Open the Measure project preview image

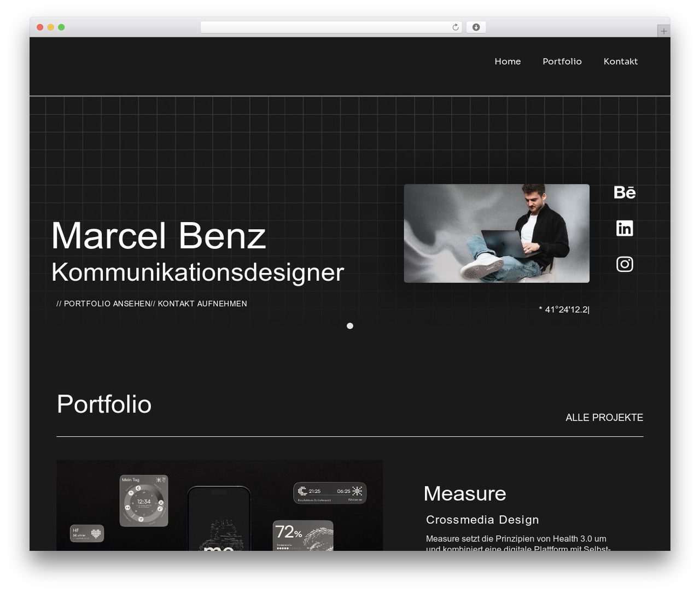(219, 505)
